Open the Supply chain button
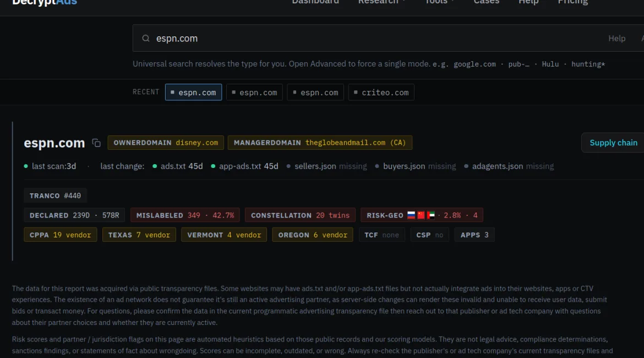 [613, 143]
